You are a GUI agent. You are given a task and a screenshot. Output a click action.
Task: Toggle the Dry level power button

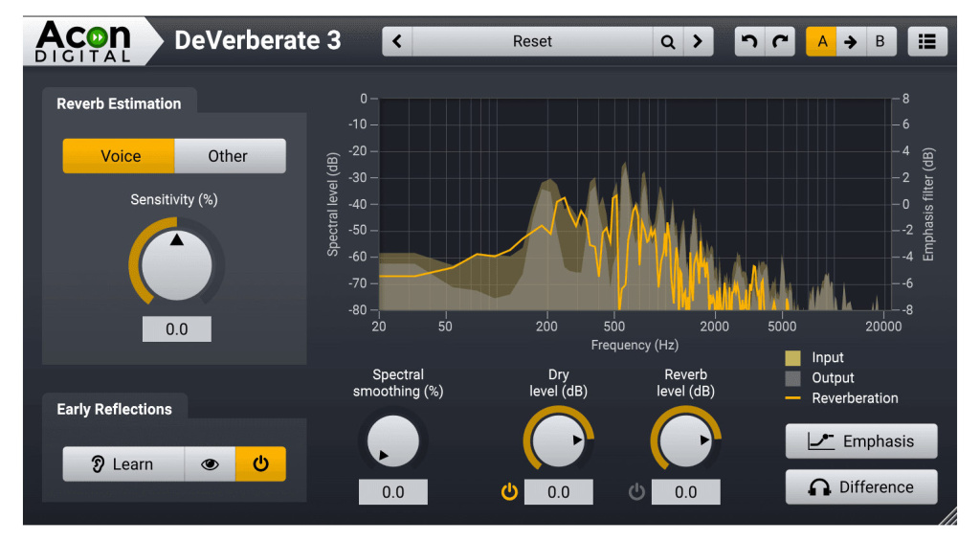coord(509,492)
